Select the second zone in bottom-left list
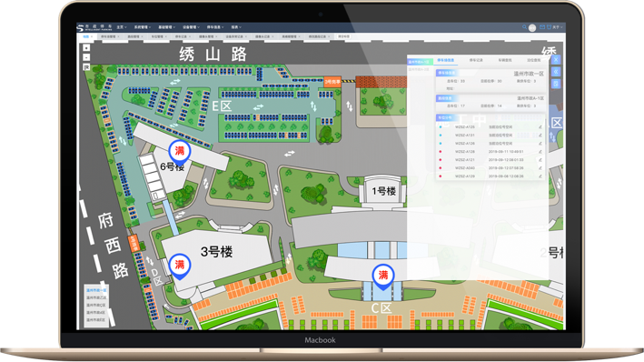 (96, 297)
